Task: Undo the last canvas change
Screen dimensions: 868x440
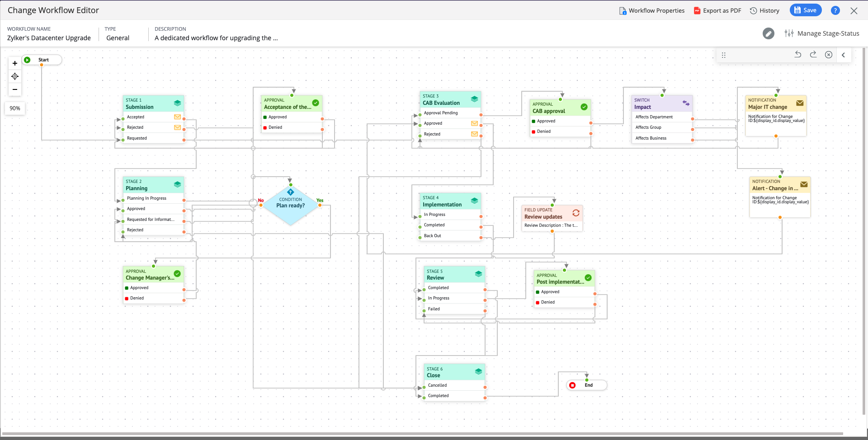Action: pyautogui.click(x=798, y=55)
